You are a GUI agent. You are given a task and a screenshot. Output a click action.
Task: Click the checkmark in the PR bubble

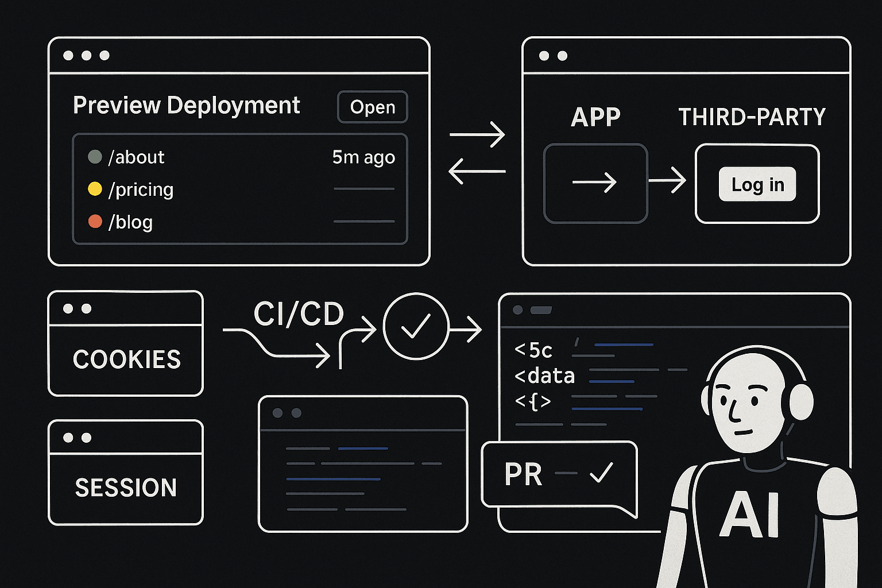(601, 472)
